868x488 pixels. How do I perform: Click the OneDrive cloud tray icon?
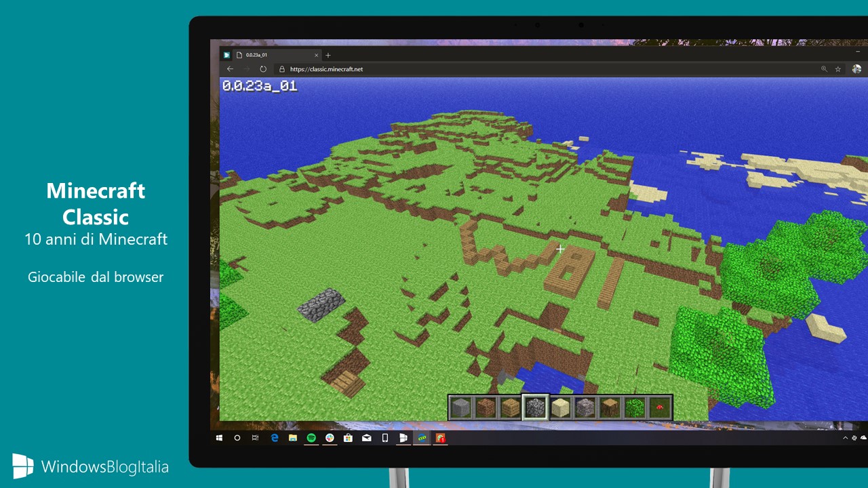(863, 438)
